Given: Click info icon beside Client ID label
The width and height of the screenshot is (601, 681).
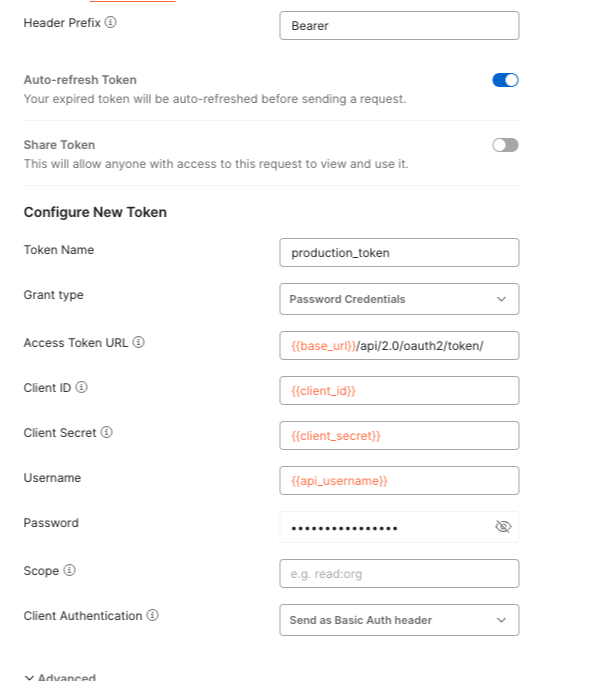Looking at the screenshot, I should pyautogui.click(x=82, y=387).
